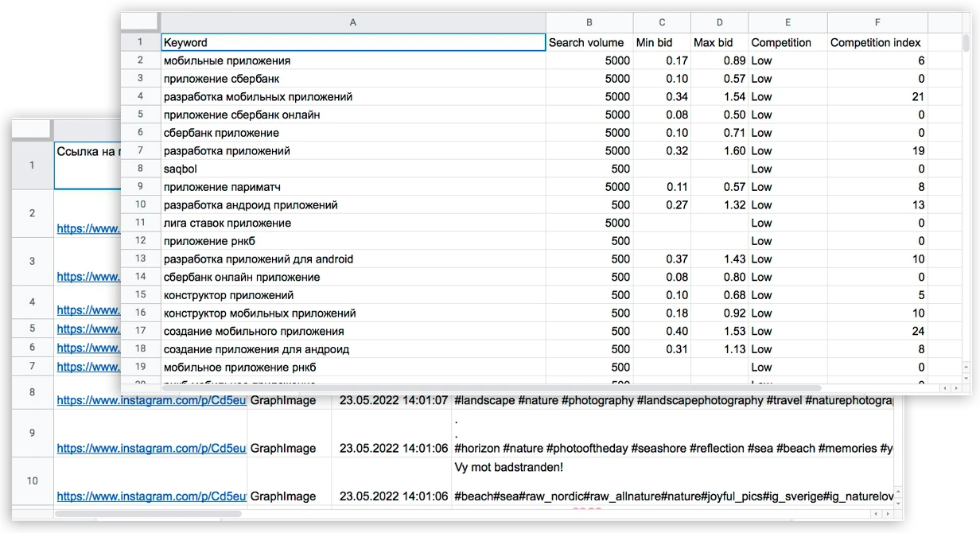Select the 'Max bid' header cell
Viewport: 980px width, 533px height.
(720, 43)
